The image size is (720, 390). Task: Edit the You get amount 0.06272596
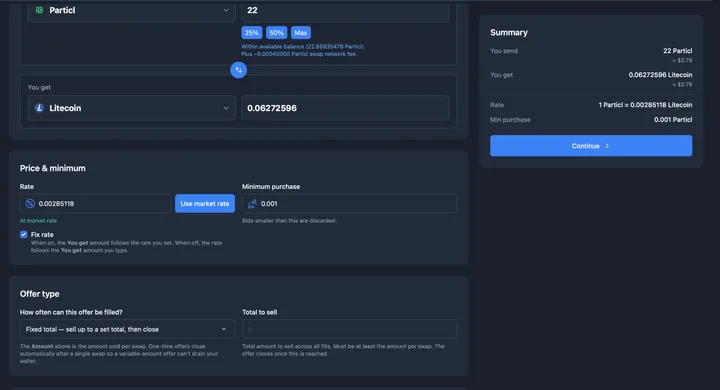pyautogui.click(x=345, y=108)
